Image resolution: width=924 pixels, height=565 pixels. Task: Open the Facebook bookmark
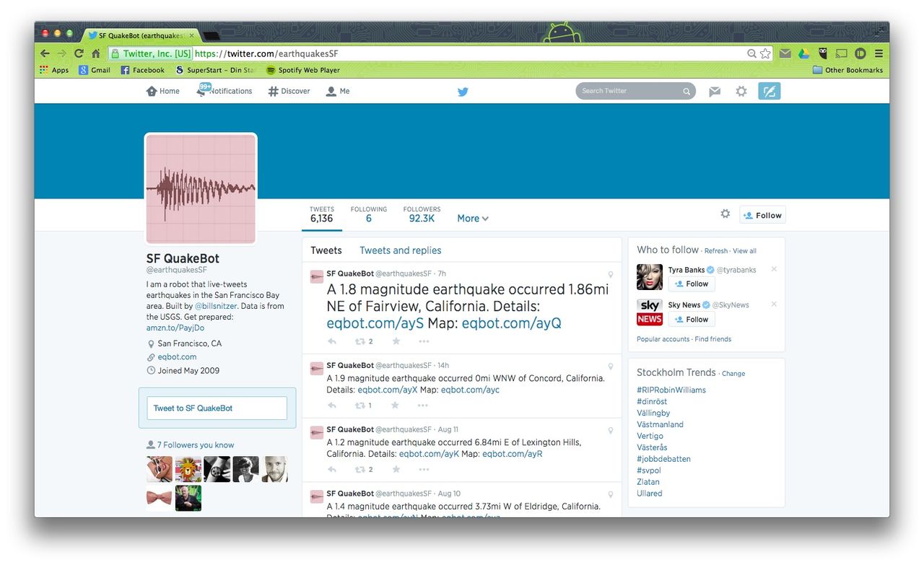(142, 70)
